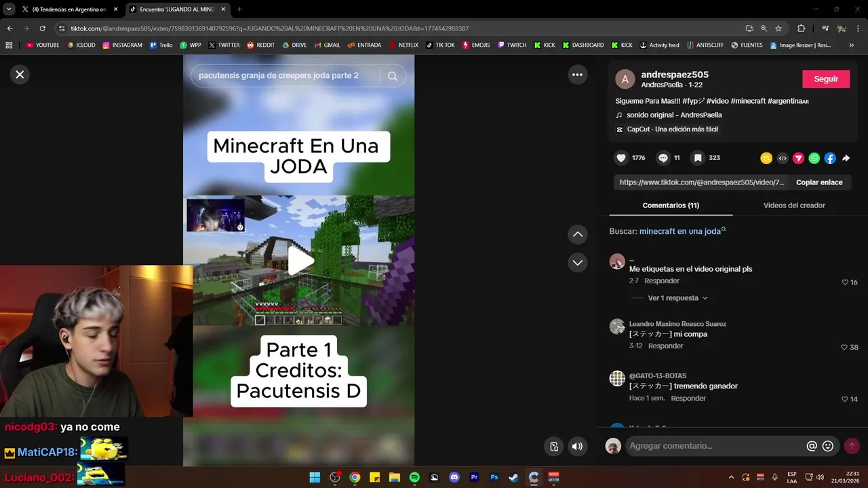Open Windows Start menu

315,477
